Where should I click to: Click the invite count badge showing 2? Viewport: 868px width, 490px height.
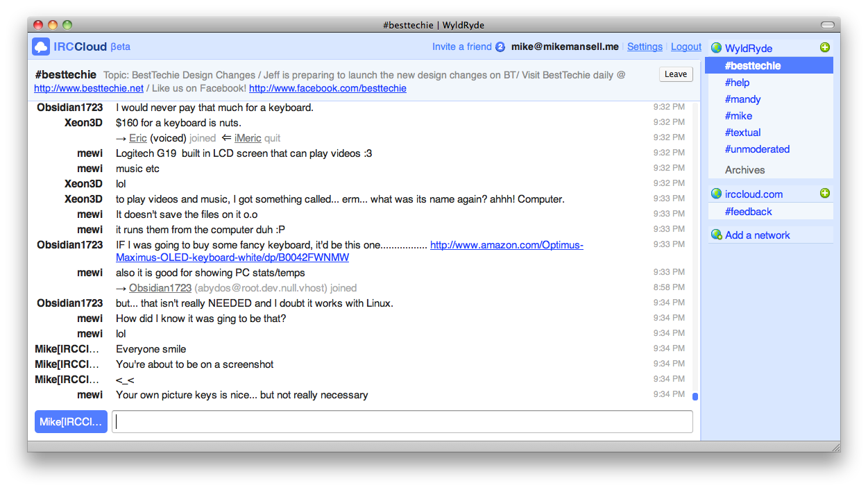[500, 47]
